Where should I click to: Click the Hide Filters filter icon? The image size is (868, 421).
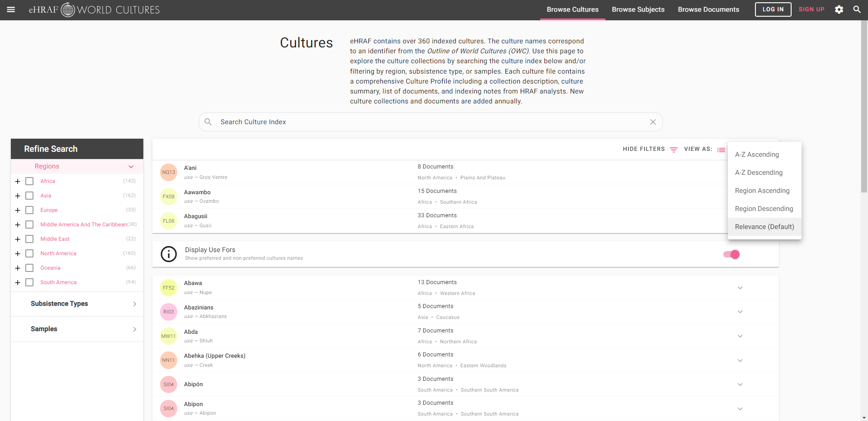point(674,150)
